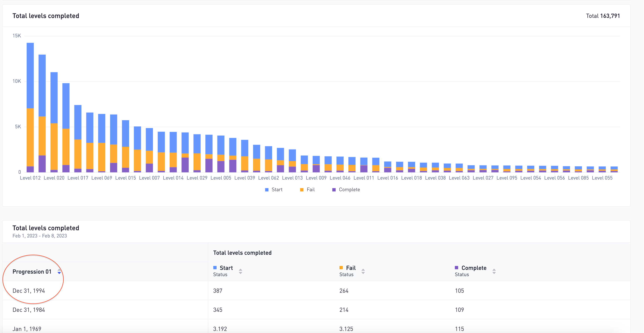The height and width of the screenshot is (333, 644).
Task: Click the Complete column sort arrows
Action: click(494, 271)
